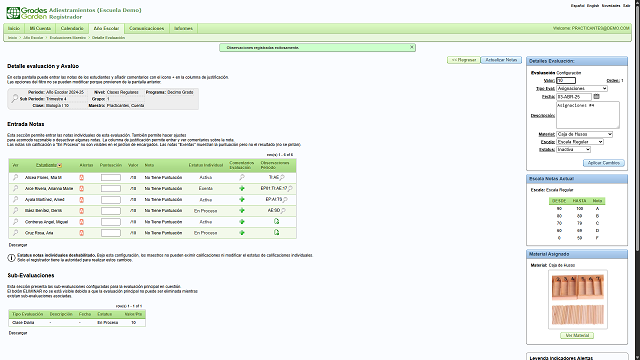Open Mi Cuenta menu tab
640x360 pixels.
pyautogui.click(x=40, y=28)
